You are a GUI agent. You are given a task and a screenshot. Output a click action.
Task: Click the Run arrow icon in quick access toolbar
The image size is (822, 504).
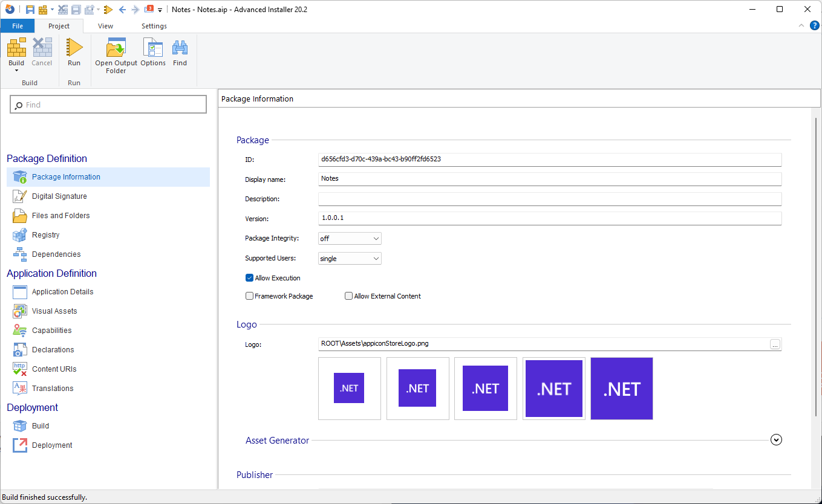108,9
